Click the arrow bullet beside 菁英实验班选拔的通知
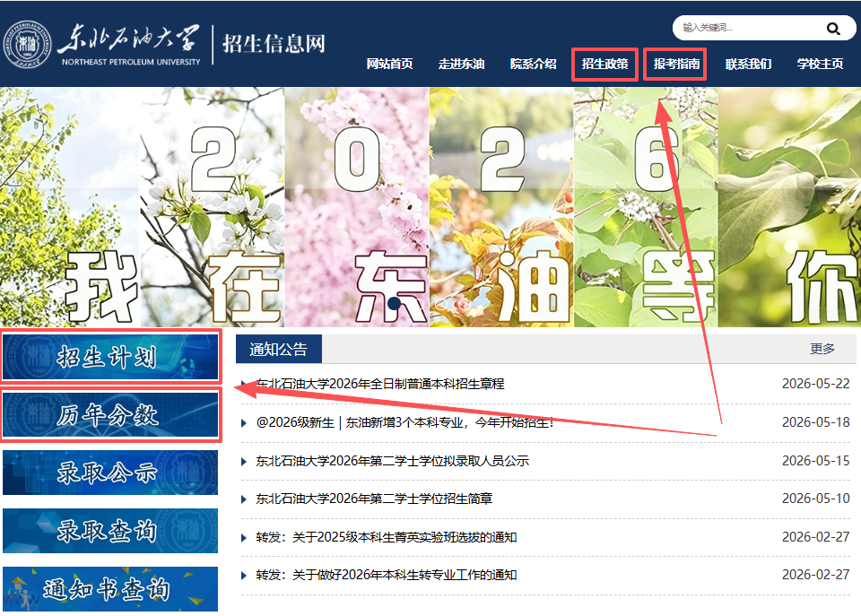Screen dimensions: 861x616 (244, 537)
